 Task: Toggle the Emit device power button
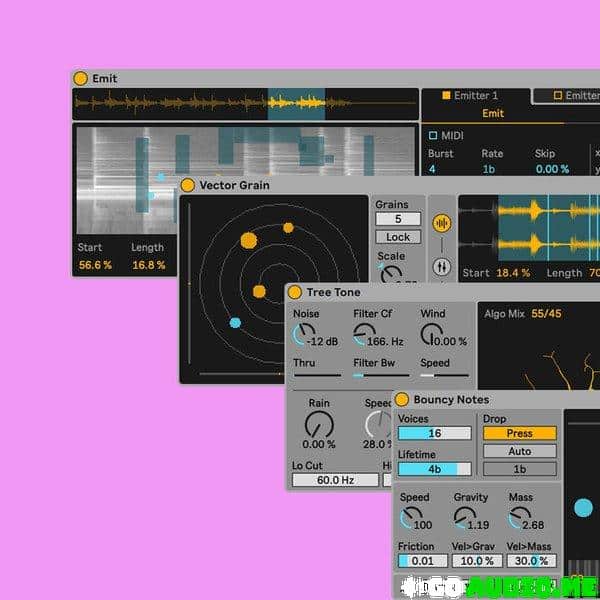pyautogui.click(x=80, y=78)
